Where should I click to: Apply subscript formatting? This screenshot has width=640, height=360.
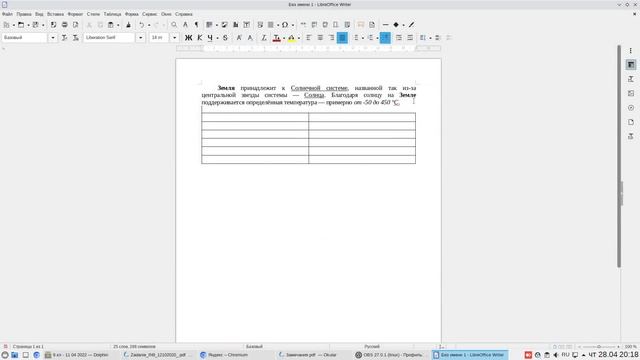tap(250, 38)
